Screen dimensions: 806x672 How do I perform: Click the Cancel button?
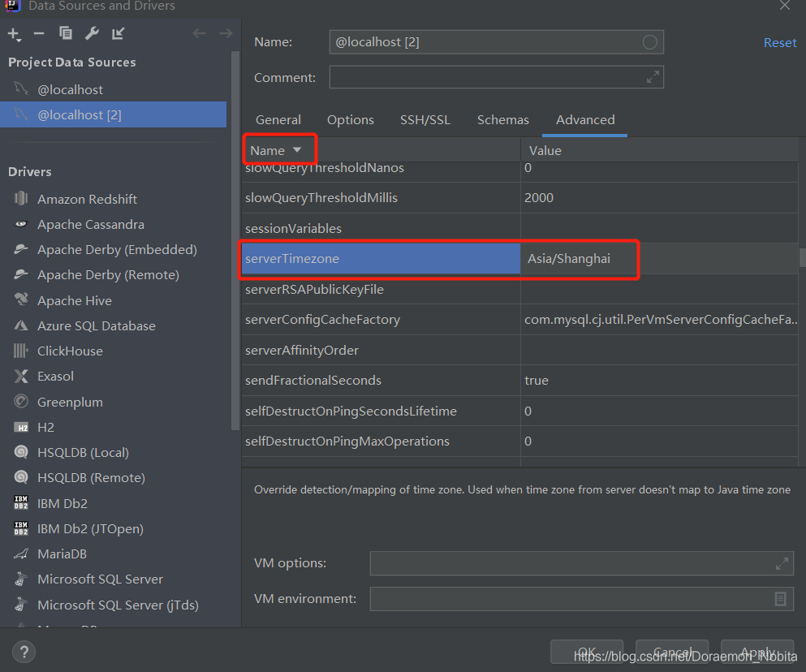(x=672, y=652)
